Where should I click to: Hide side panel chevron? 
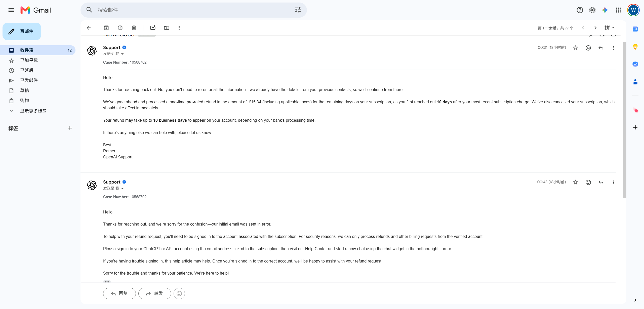coord(635,300)
